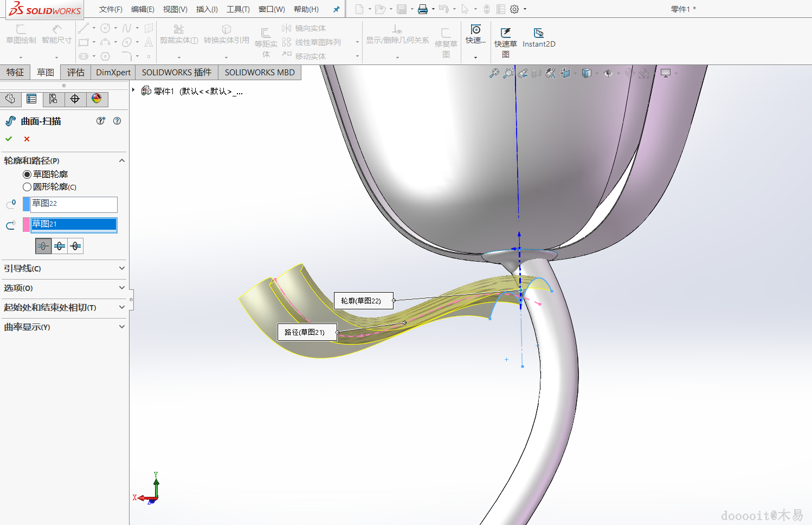The image size is (812, 525).
Task: Open the Options gear icon
Action: 514,9
